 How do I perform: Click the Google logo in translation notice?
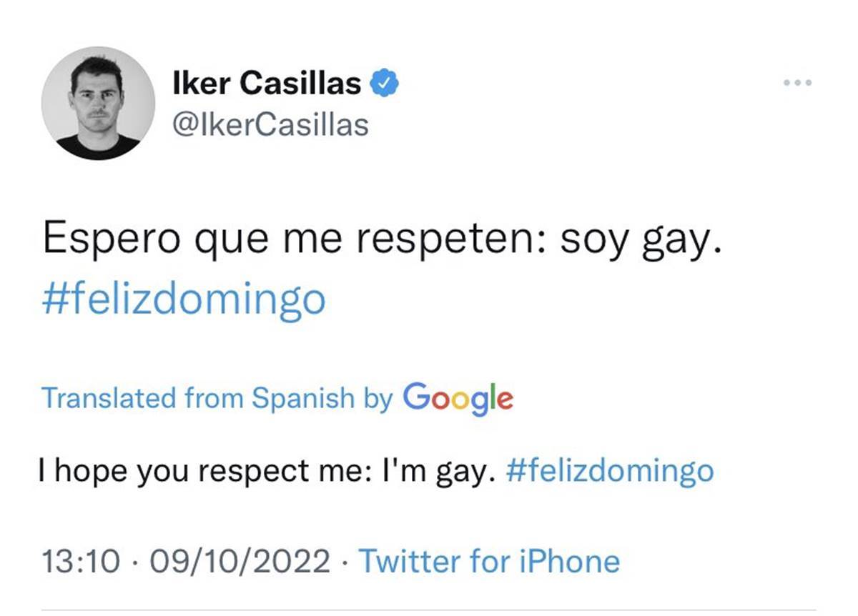tap(458, 398)
